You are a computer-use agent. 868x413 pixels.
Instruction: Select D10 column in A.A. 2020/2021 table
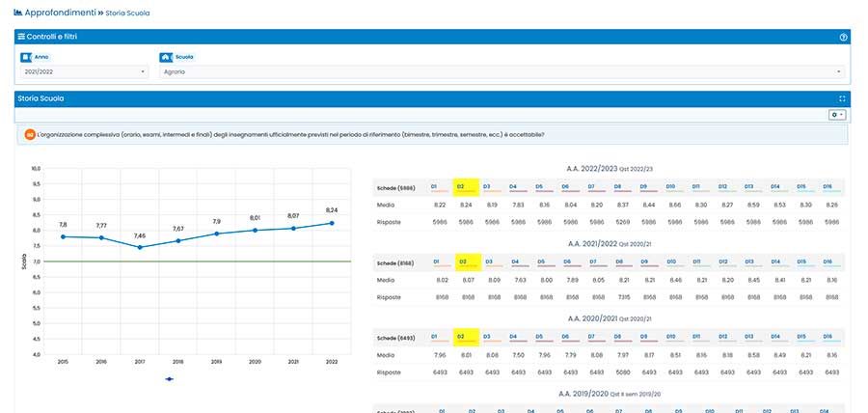671,337
